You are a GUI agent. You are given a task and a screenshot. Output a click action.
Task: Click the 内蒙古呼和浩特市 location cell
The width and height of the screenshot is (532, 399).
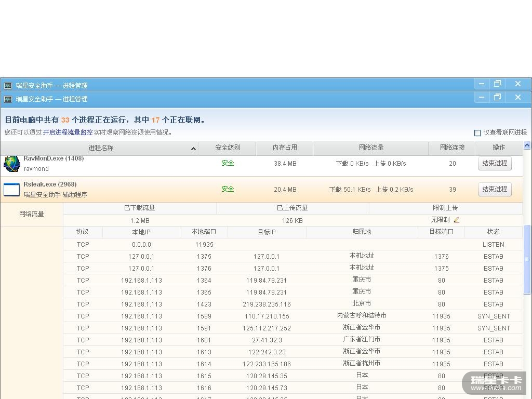click(362, 315)
